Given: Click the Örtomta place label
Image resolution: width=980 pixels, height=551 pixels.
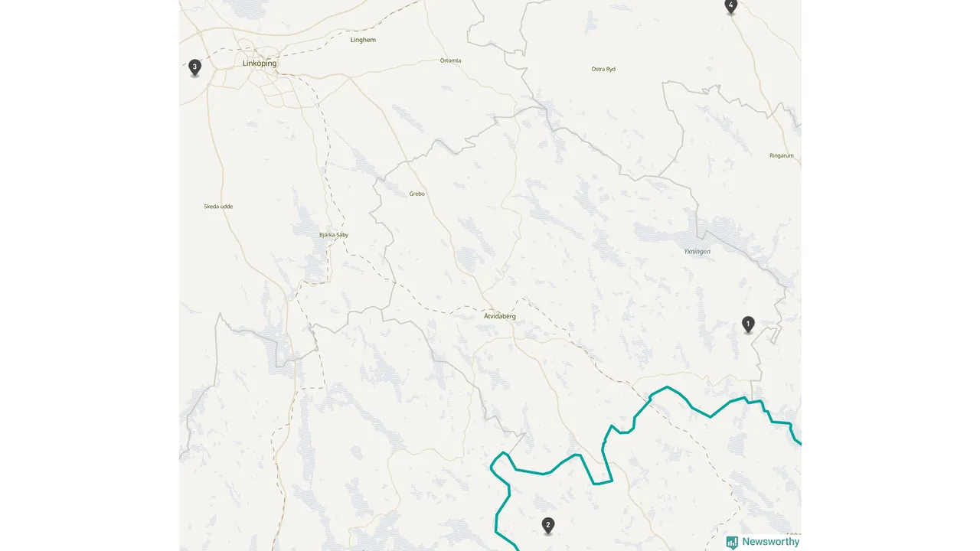Looking at the screenshot, I should click(451, 60).
